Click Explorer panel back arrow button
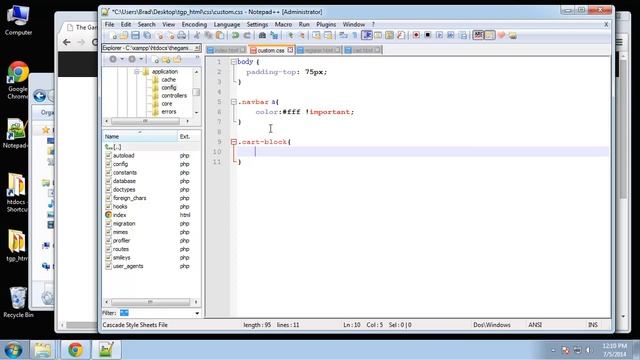Image resolution: width=640 pixels, height=360 pixels. click(x=113, y=59)
